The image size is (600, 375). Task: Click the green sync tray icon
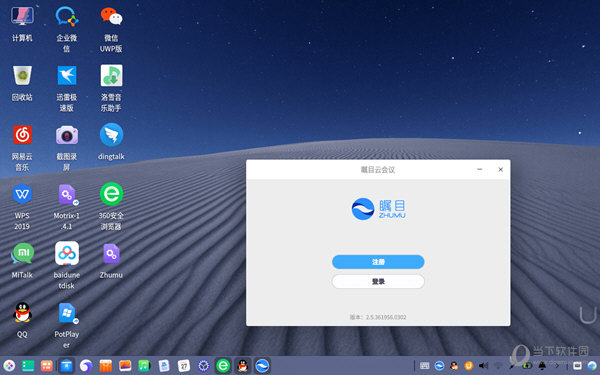527,366
